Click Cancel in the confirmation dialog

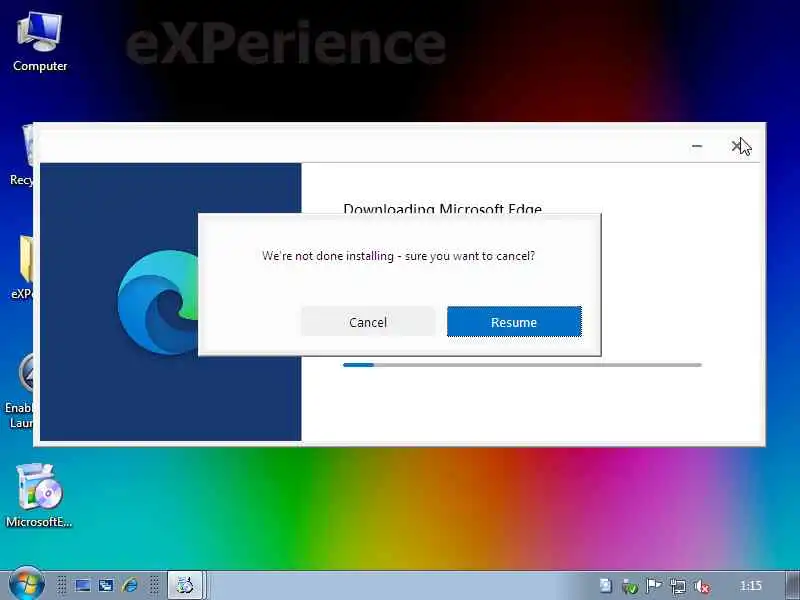click(x=368, y=322)
